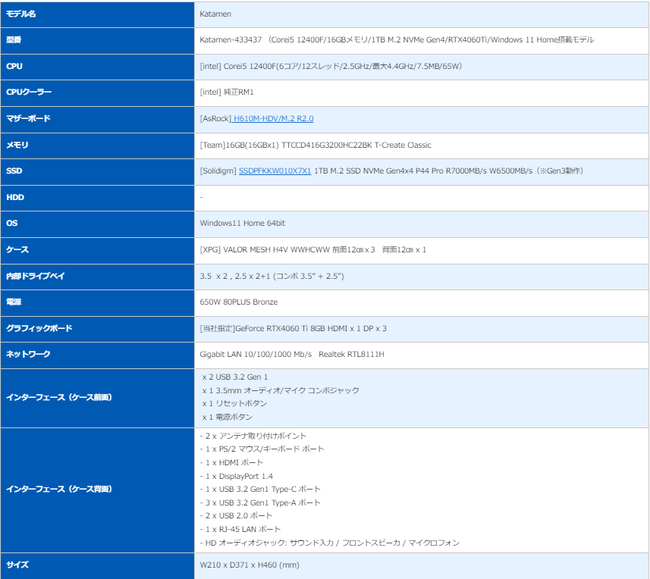This screenshot has height=579, width=650.
Task: Click the HDD header cell
Action: (x=97, y=198)
